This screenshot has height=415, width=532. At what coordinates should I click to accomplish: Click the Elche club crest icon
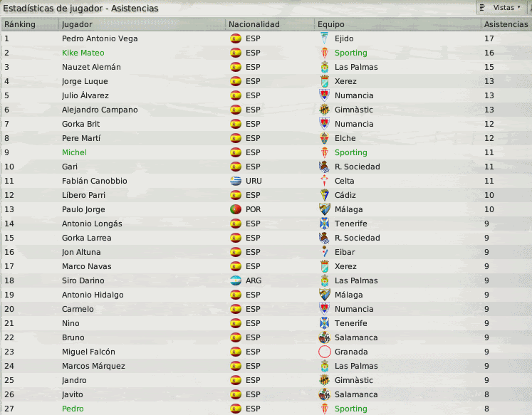(x=324, y=138)
